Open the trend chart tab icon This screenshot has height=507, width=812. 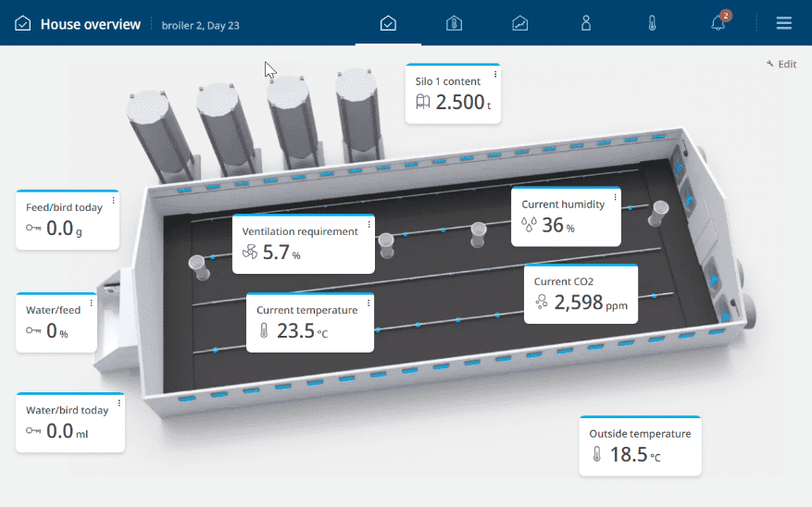coord(520,23)
